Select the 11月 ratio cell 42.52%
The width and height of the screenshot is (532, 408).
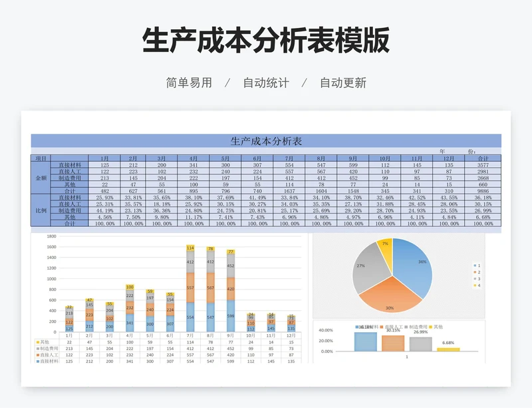click(x=417, y=198)
